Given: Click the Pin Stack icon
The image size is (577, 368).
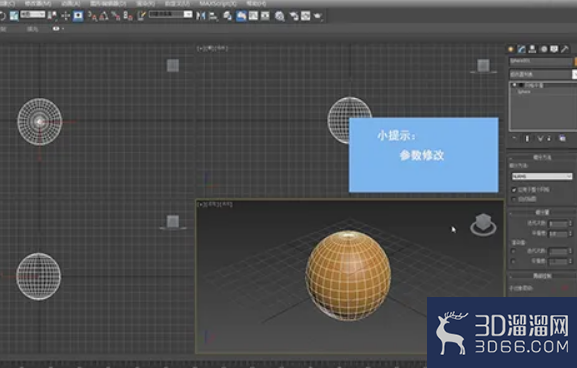Looking at the screenshot, I should [514, 138].
